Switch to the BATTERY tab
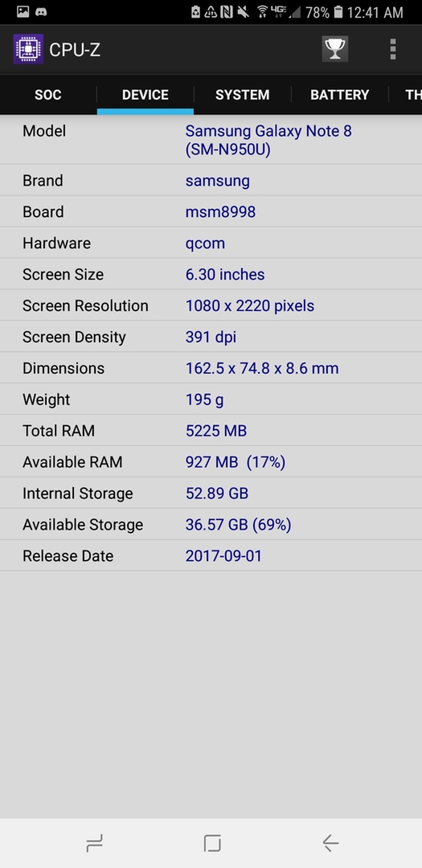This screenshot has height=868, width=422. [339, 95]
